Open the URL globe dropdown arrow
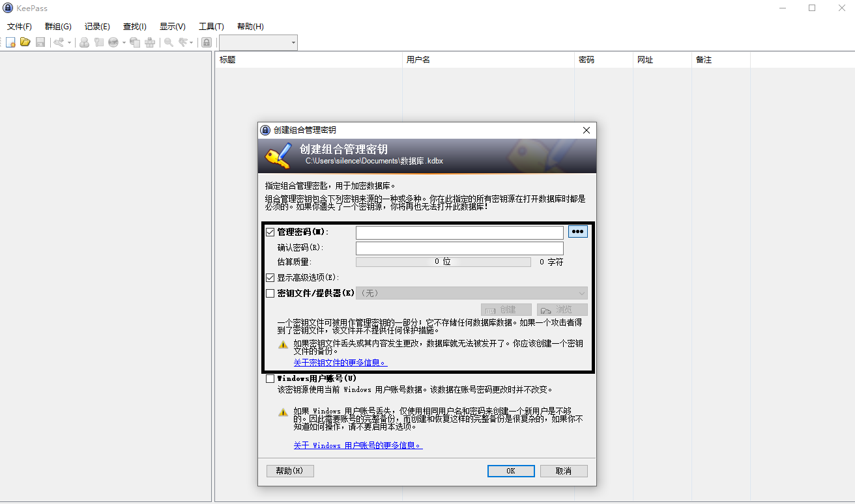855x504 pixels. (124, 42)
